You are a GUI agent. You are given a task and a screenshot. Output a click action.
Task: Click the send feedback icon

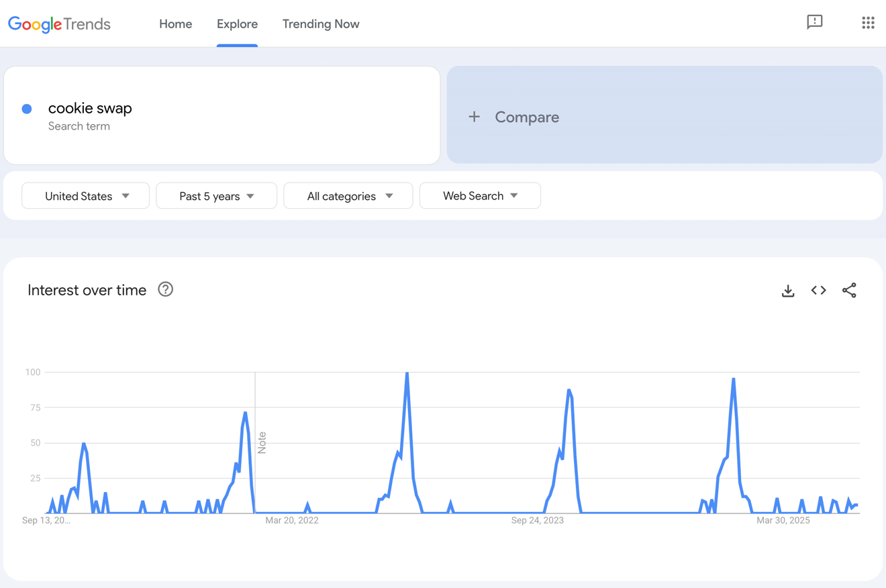814,22
